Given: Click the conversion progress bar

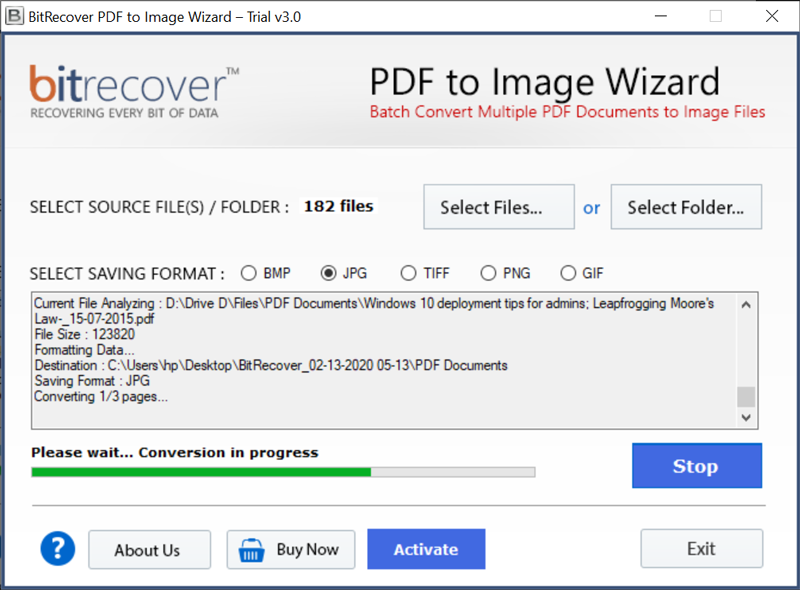Looking at the screenshot, I should click(x=283, y=472).
